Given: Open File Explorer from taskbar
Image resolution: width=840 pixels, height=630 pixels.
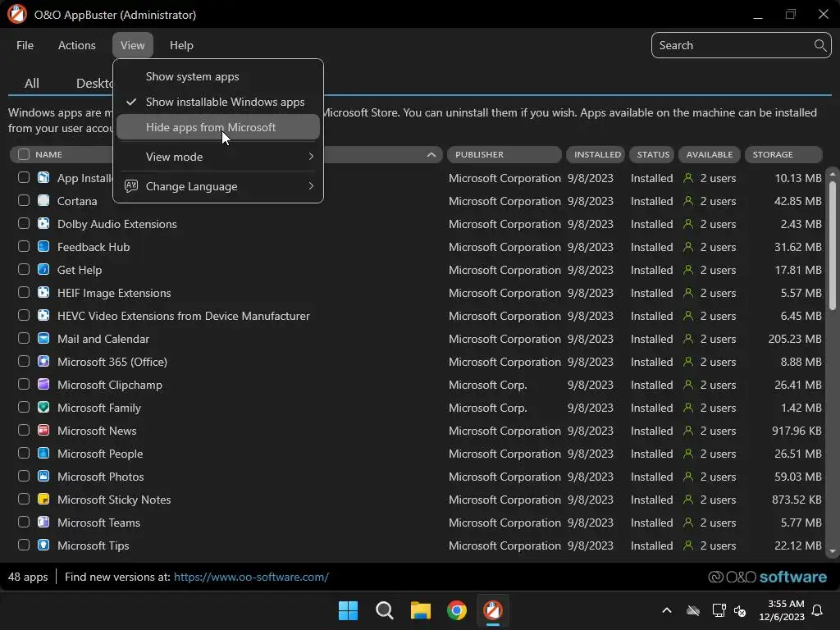Looking at the screenshot, I should point(421,610).
